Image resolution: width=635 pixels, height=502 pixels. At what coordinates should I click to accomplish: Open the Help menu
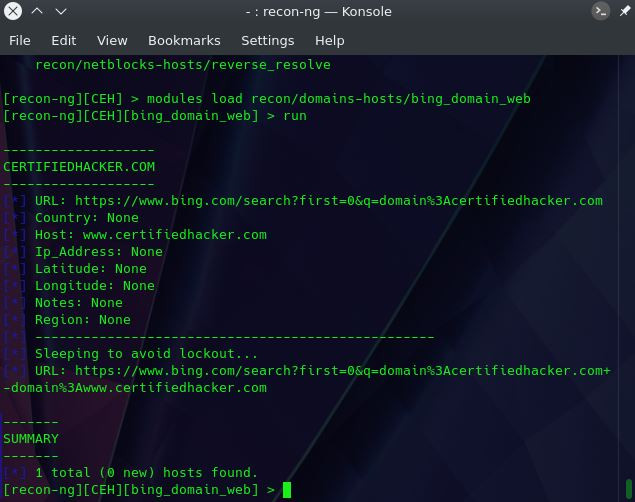coord(330,40)
